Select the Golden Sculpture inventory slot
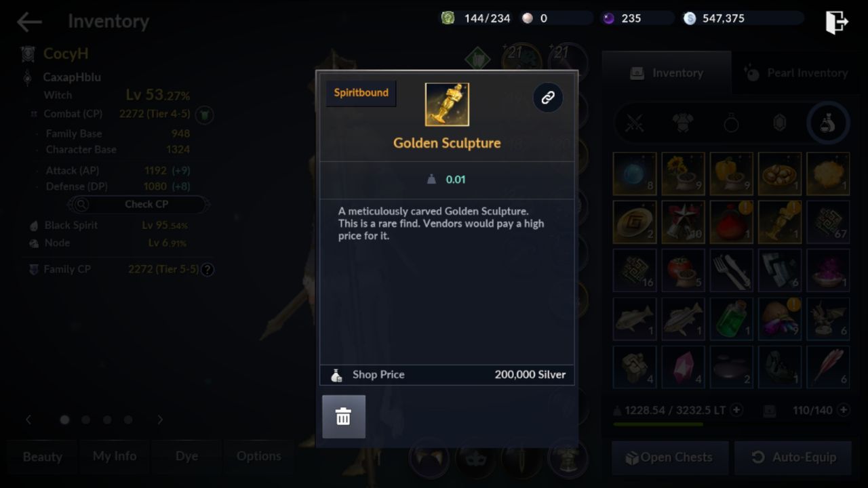The image size is (868, 488). click(780, 222)
